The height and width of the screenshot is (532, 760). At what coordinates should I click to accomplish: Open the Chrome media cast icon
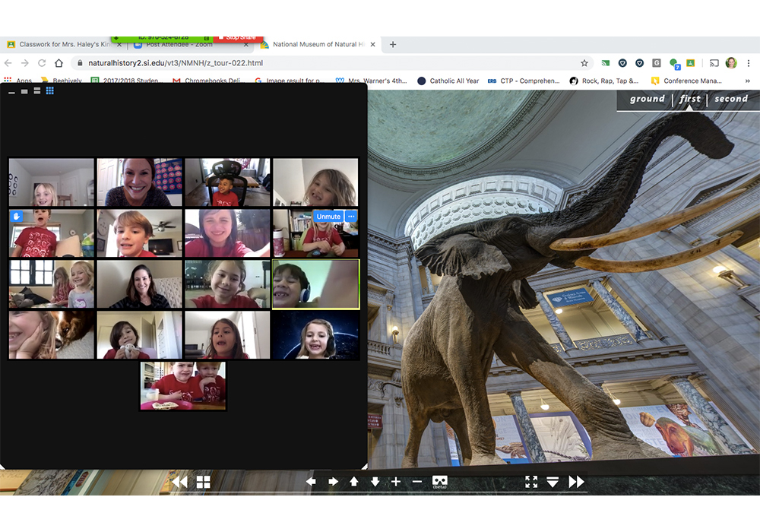pyautogui.click(x=714, y=63)
